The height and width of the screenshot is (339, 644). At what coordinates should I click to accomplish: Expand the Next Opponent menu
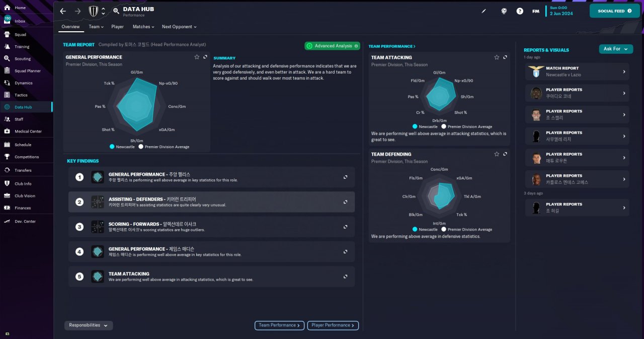pos(179,27)
